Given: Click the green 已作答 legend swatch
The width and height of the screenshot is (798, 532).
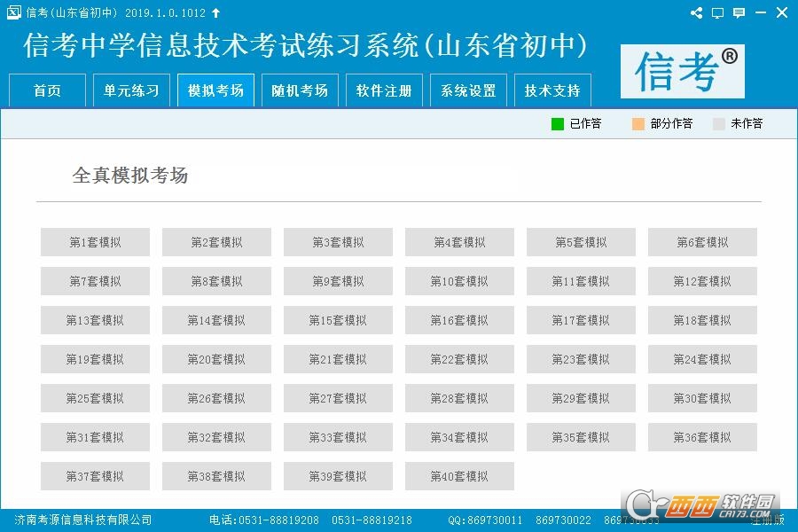Looking at the screenshot, I should [x=558, y=124].
